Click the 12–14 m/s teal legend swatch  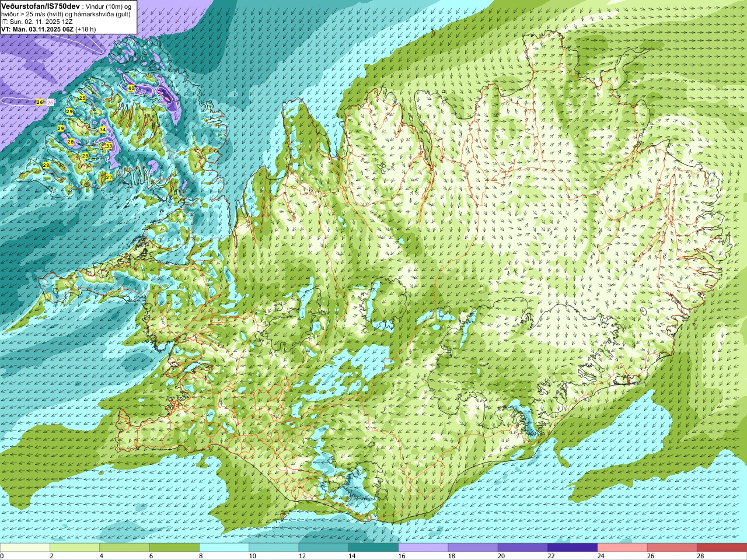pyautogui.click(x=323, y=548)
